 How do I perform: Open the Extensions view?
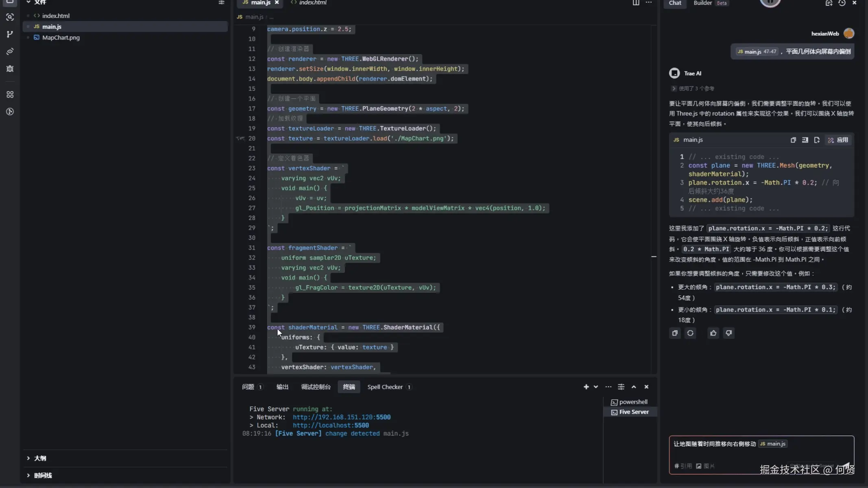click(x=10, y=94)
